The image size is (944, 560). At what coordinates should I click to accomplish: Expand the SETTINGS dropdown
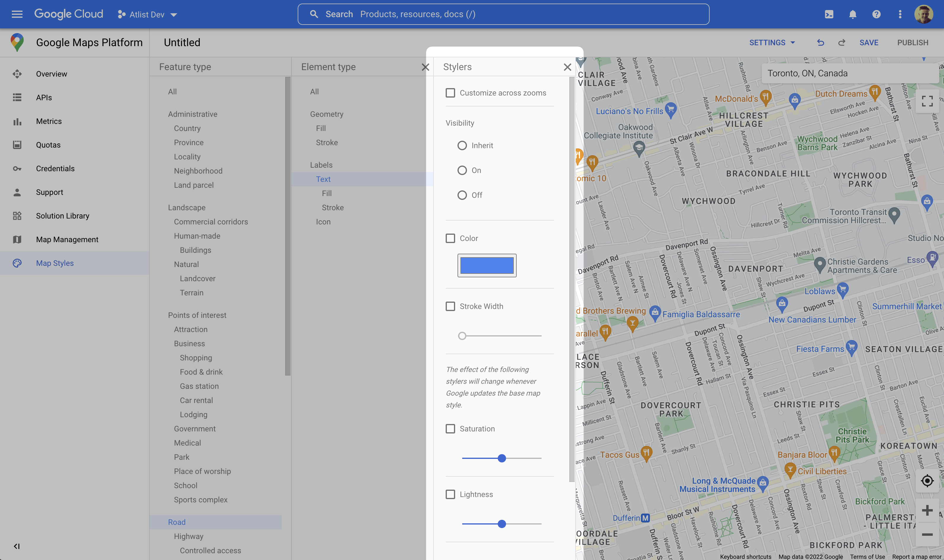coord(772,42)
